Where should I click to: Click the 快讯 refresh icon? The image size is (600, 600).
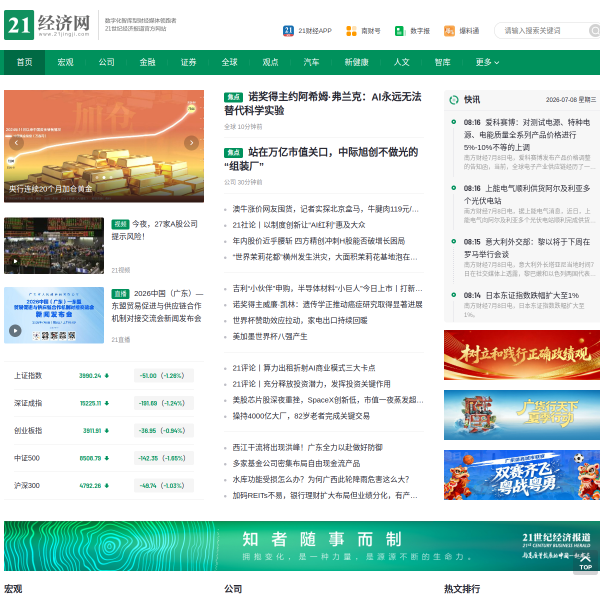(x=454, y=100)
